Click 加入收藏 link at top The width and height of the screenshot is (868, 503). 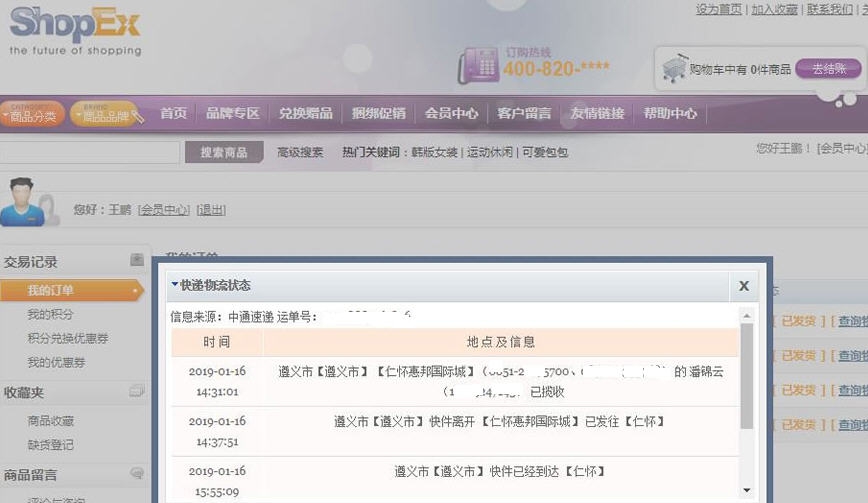774,9
